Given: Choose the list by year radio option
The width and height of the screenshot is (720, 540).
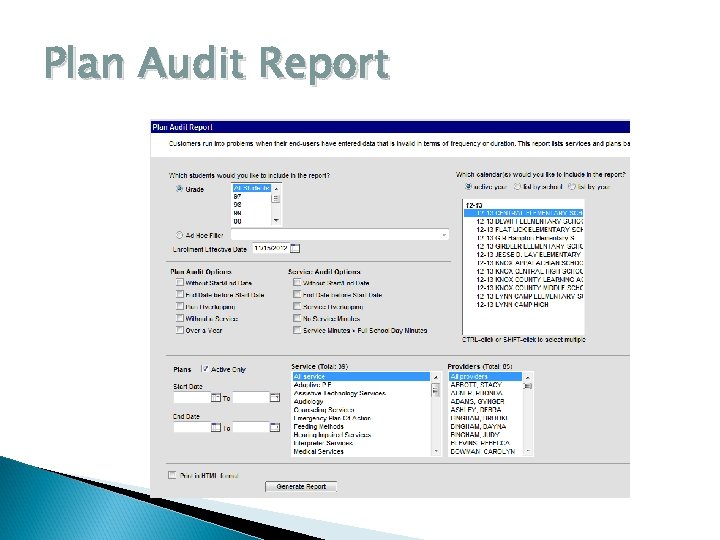Looking at the screenshot, I should pos(572,186).
